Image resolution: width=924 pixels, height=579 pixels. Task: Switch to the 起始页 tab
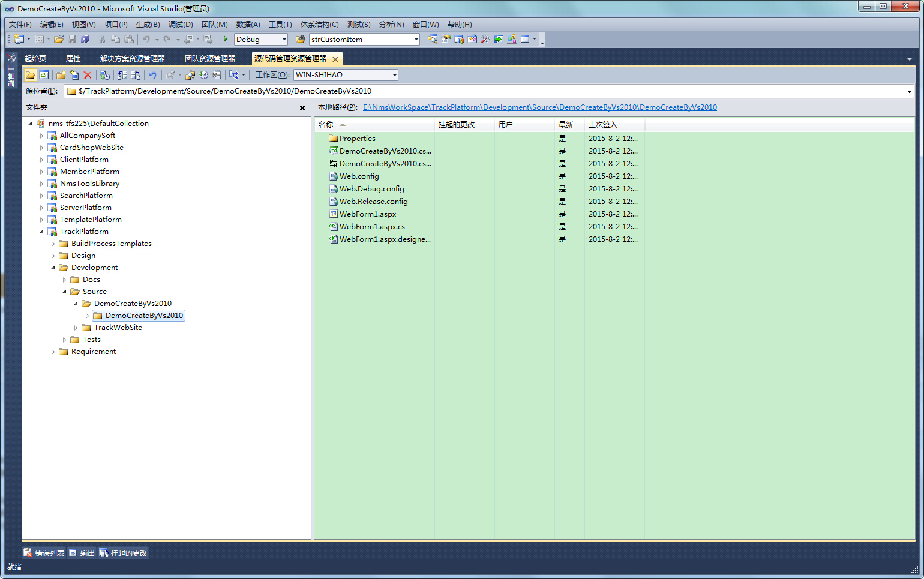click(35, 58)
